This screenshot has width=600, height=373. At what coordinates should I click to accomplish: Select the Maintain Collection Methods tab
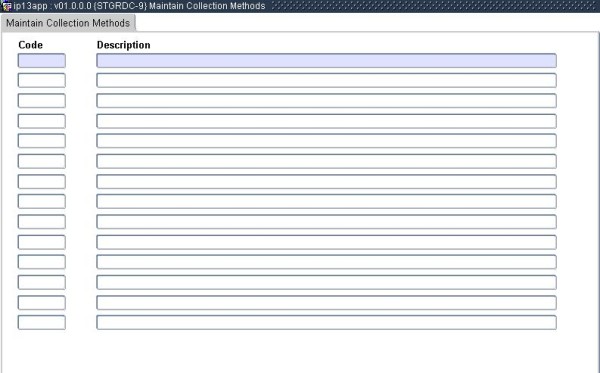click(68, 23)
